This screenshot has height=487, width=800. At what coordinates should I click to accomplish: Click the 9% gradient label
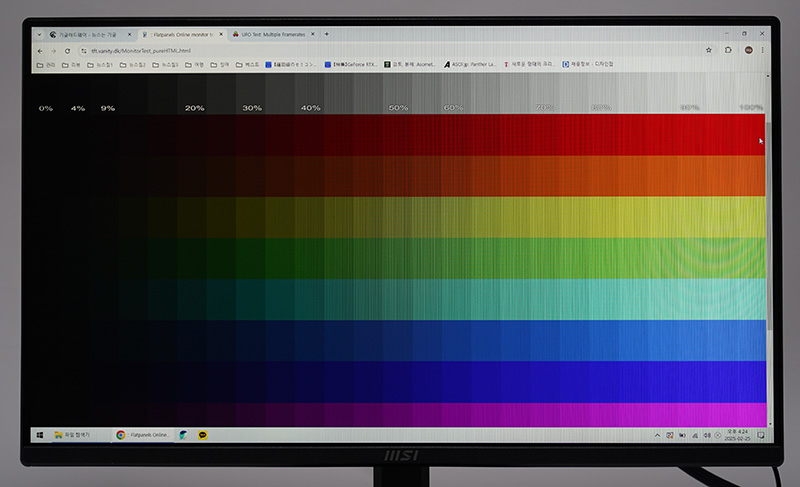(x=108, y=109)
